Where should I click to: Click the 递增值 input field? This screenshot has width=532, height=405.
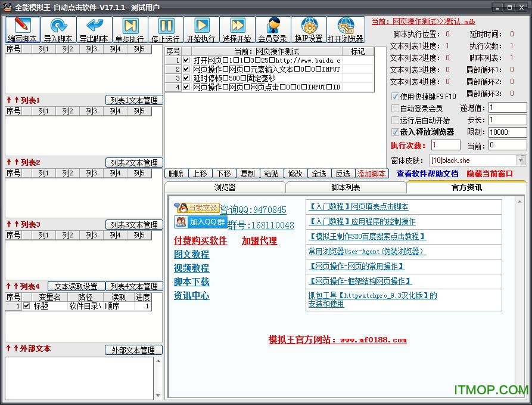[x=508, y=108]
